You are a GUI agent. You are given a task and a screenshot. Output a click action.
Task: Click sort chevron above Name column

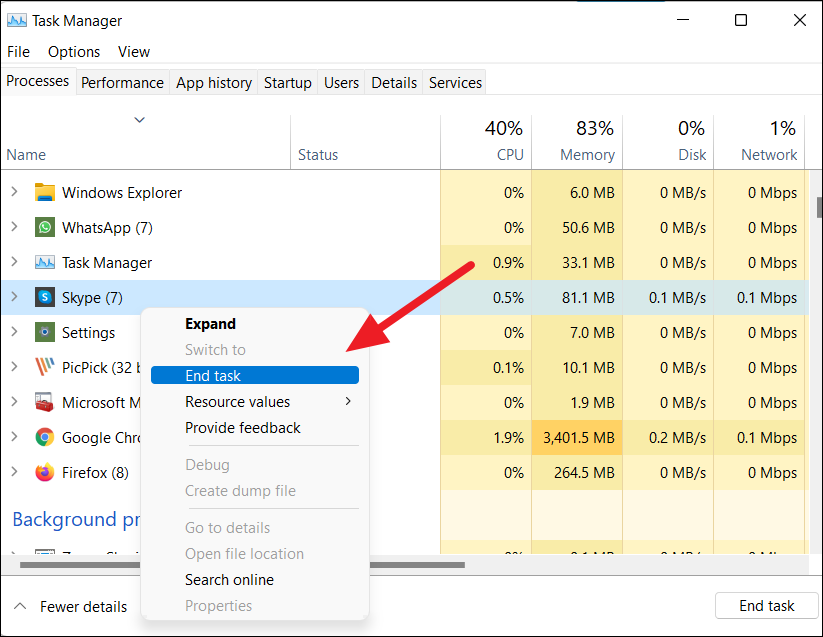click(139, 120)
